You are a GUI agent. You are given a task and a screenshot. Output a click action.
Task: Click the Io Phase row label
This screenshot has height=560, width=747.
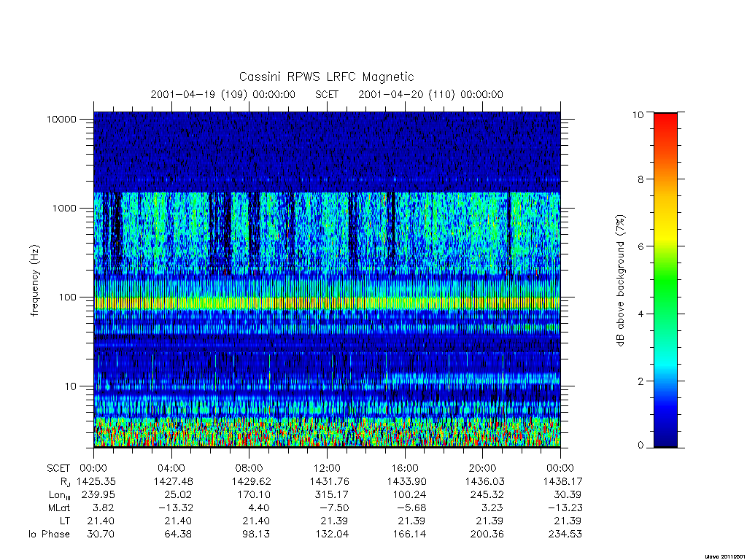(x=49, y=534)
